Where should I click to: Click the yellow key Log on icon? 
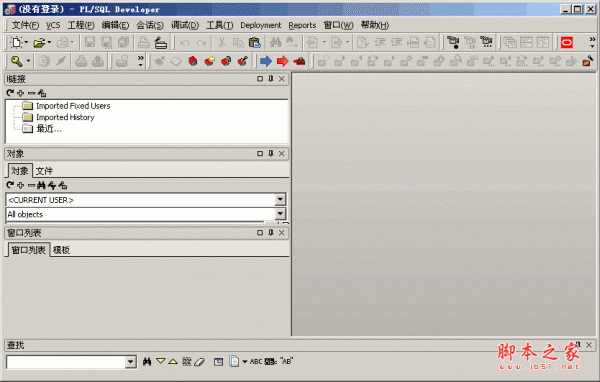(16, 61)
